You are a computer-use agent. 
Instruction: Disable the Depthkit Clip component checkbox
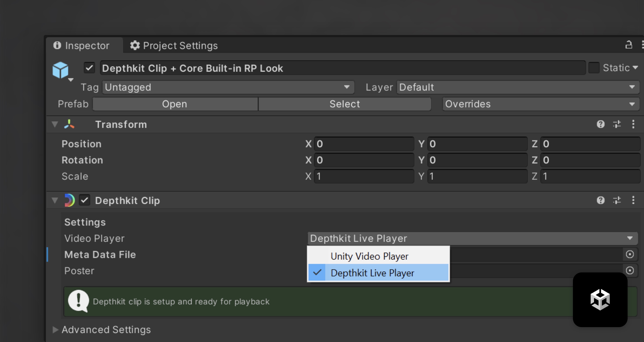click(x=84, y=200)
